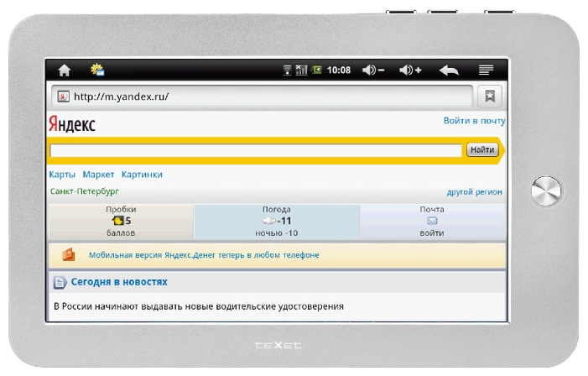
Task: Click the баллов traffic label
Action: [121, 233]
